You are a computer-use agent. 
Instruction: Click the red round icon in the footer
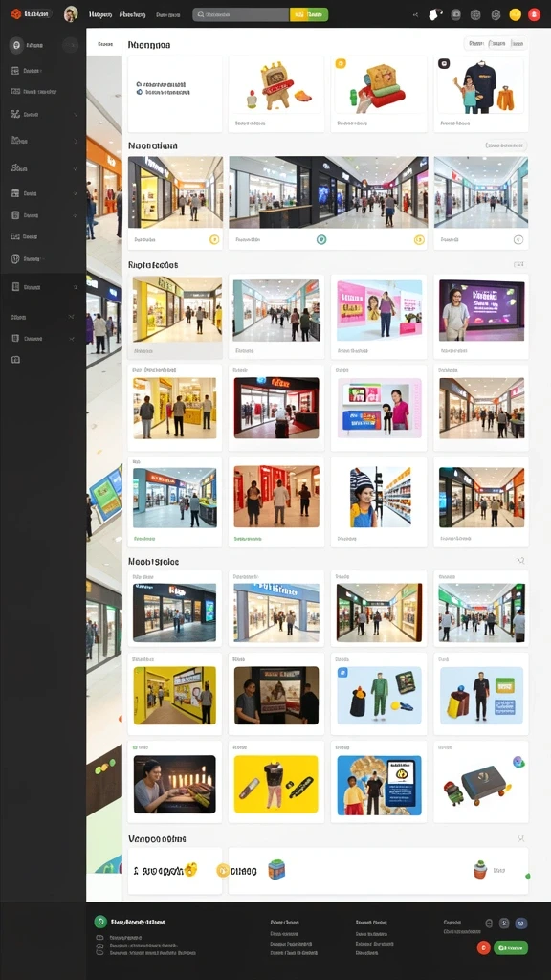[483, 947]
